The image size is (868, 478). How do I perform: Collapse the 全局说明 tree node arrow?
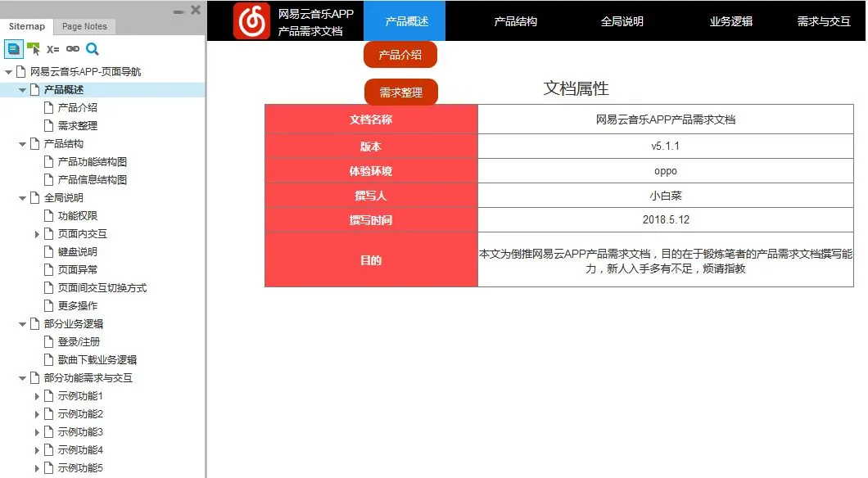point(22,198)
